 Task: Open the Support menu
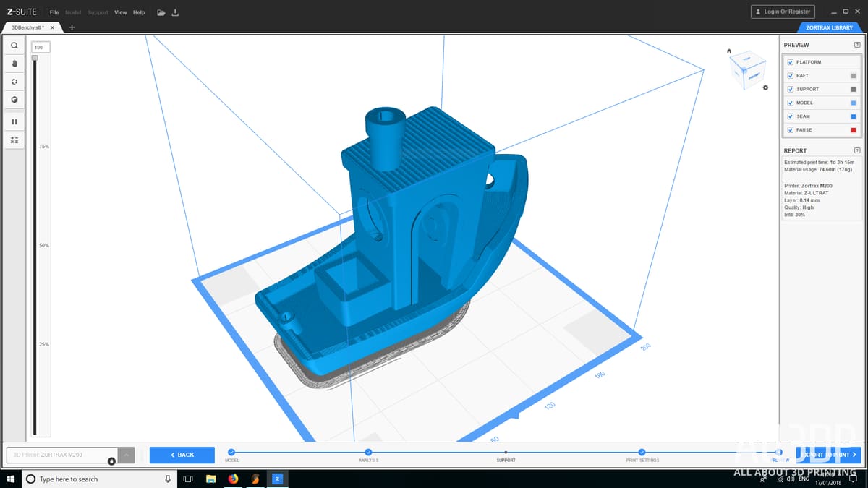[x=98, y=12]
